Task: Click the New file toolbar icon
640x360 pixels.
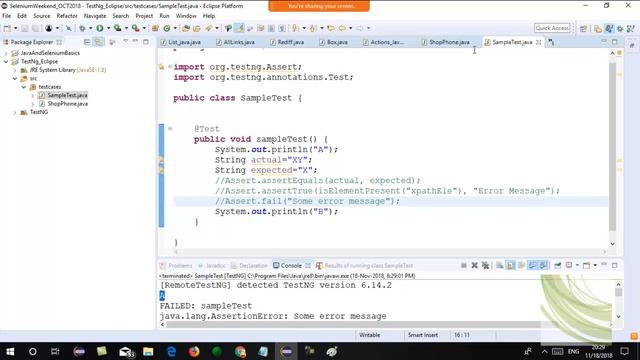Action: coord(7,28)
